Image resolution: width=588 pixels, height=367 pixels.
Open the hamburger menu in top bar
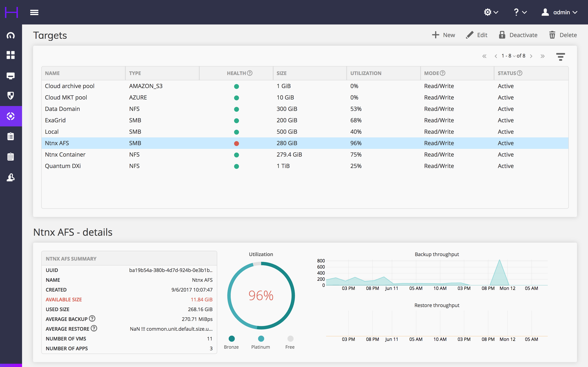click(34, 12)
